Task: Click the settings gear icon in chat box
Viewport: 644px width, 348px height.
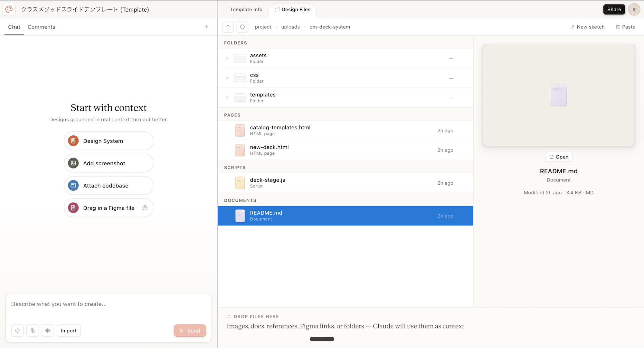Action: click(x=17, y=331)
